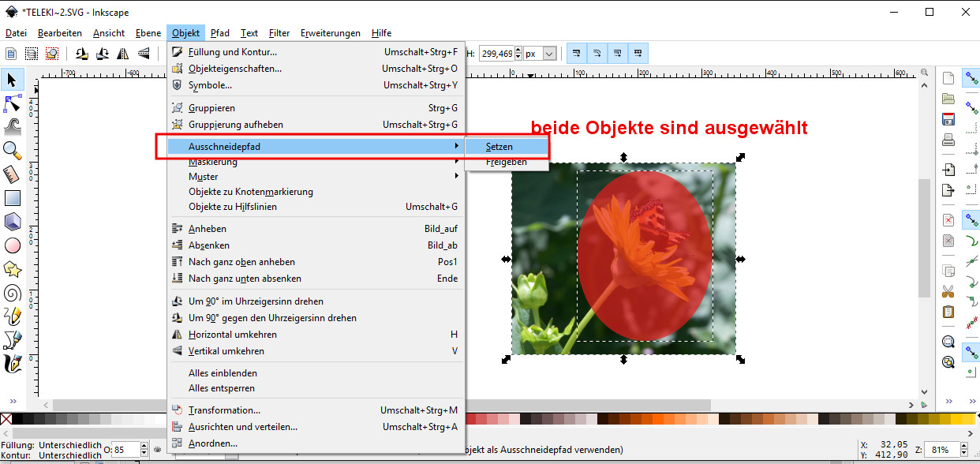980x464 pixels.
Task: Open the Pfad menu
Action: (220, 33)
